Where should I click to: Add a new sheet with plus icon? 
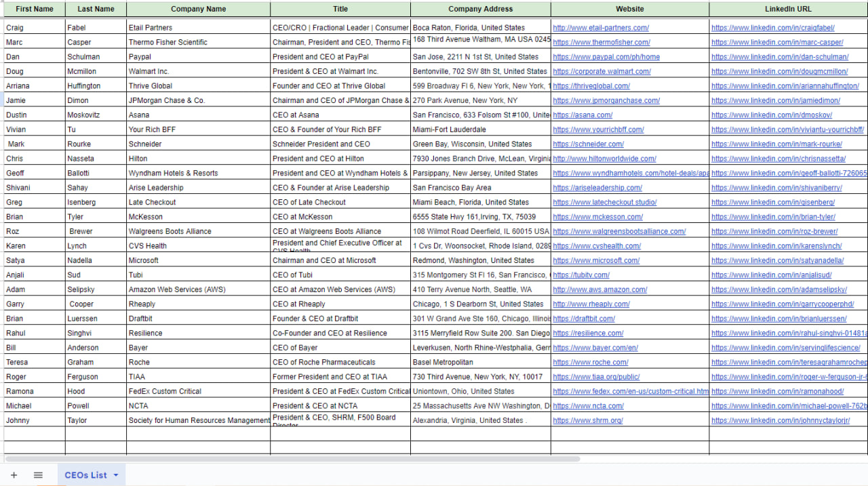click(x=14, y=475)
